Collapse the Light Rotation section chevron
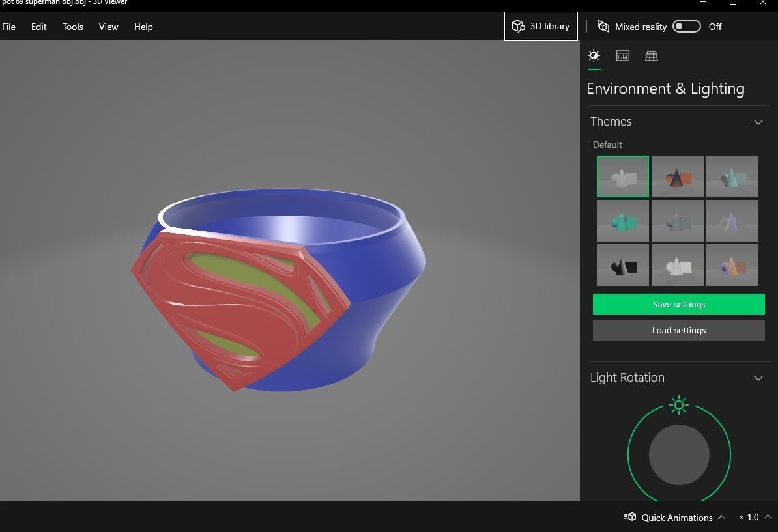 tap(758, 378)
